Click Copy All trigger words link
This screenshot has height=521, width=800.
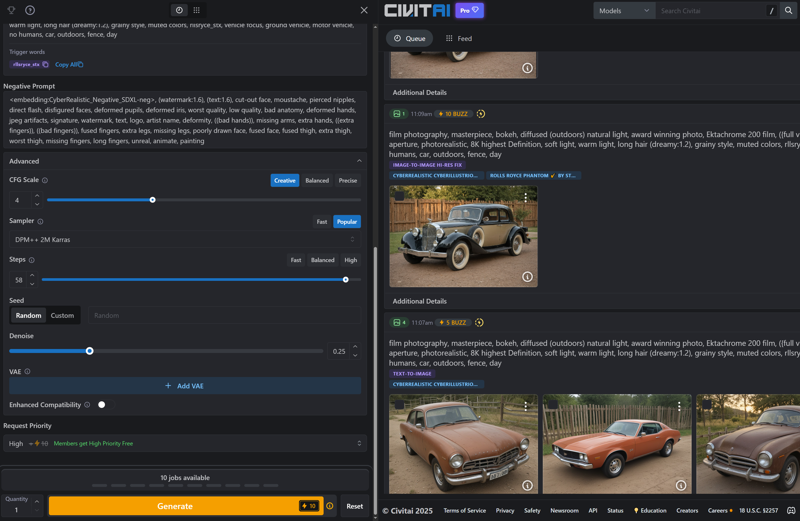pos(69,64)
